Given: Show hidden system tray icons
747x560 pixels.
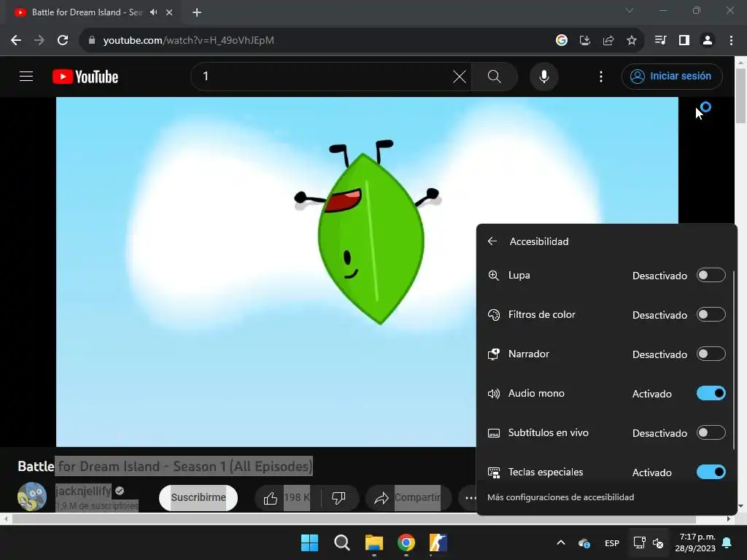Looking at the screenshot, I should coord(561,542).
